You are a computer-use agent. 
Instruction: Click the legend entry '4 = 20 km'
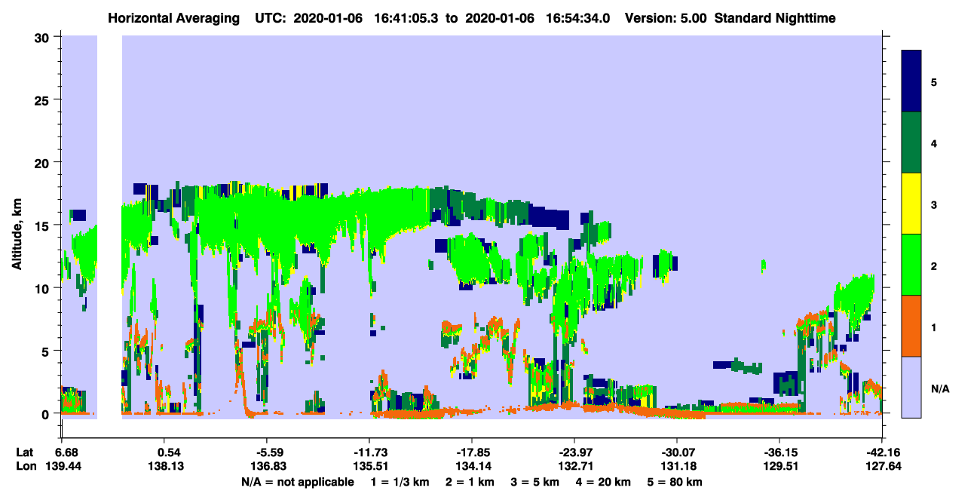[603, 482]
